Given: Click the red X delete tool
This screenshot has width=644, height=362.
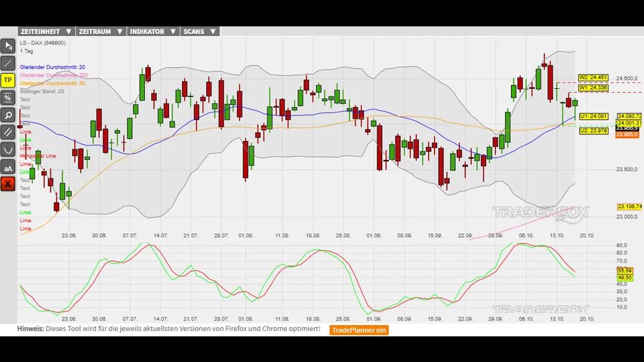Looking at the screenshot, I should (8, 184).
